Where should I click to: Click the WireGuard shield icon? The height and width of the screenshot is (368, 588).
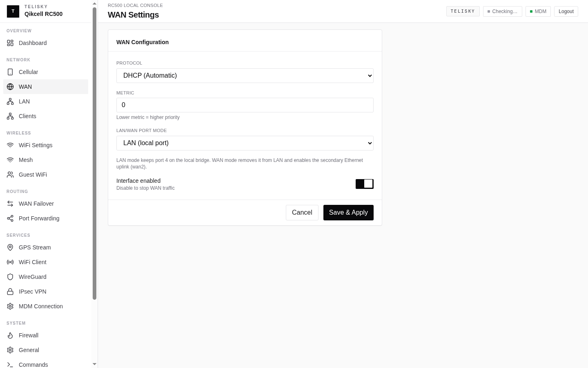[10, 277]
